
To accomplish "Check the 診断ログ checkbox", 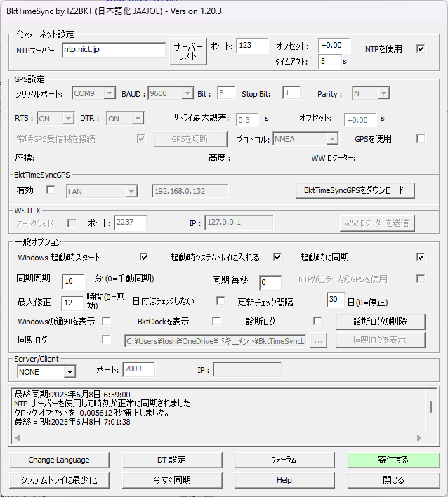I will (x=317, y=321).
